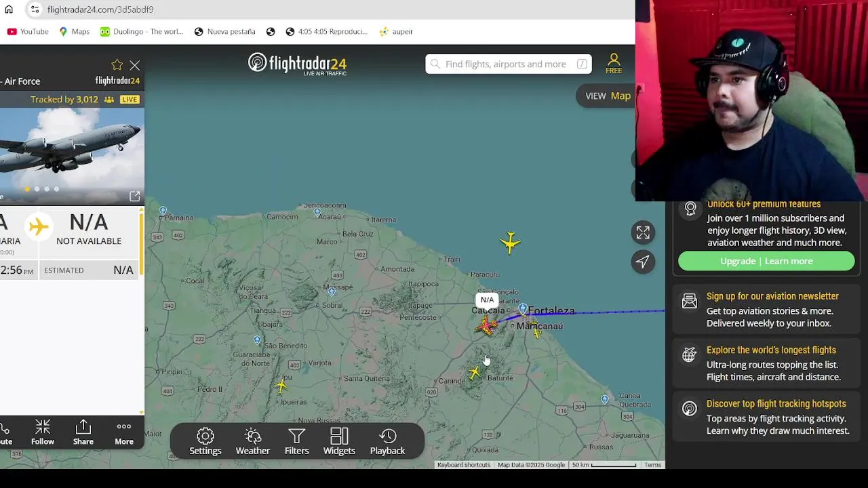
Task: Open the More options menu
Action: [x=124, y=432]
